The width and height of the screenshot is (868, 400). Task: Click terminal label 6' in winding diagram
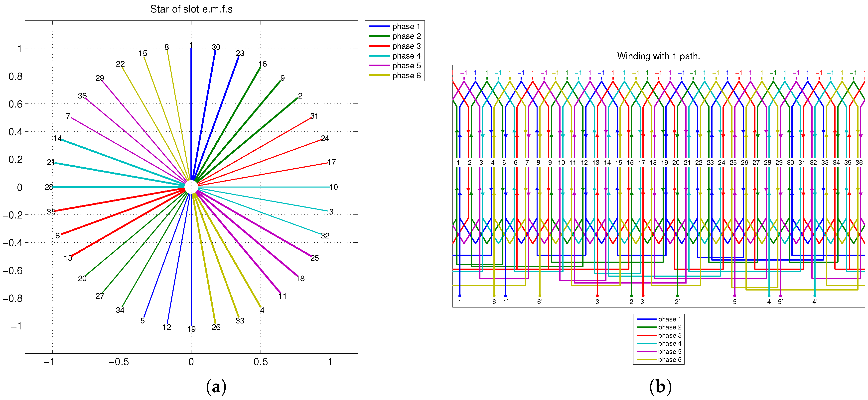540,302
